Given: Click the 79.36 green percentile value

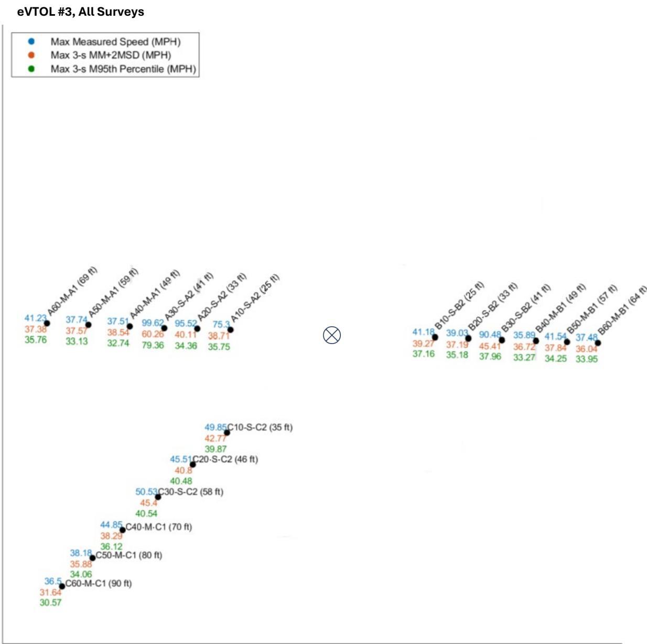Looking at the screenshot, I should point(153,345).
